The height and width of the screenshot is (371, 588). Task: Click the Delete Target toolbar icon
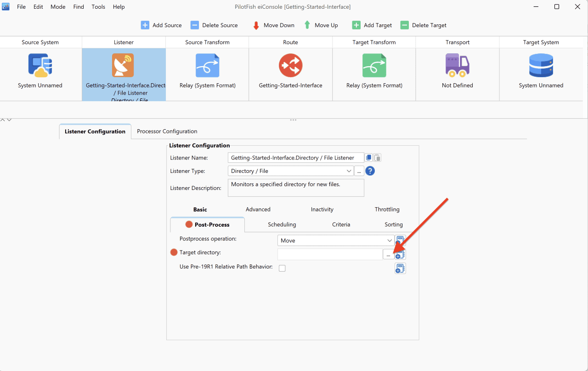404,25
